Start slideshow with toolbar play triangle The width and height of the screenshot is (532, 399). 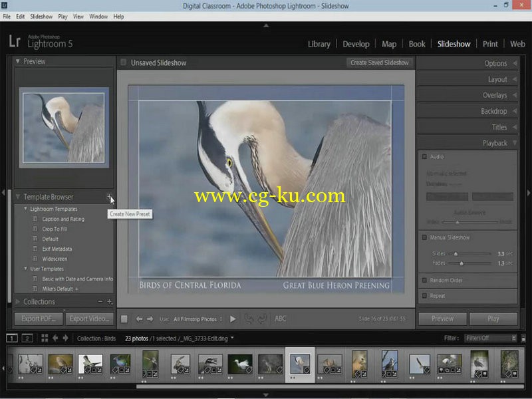(x=233, y=319)
